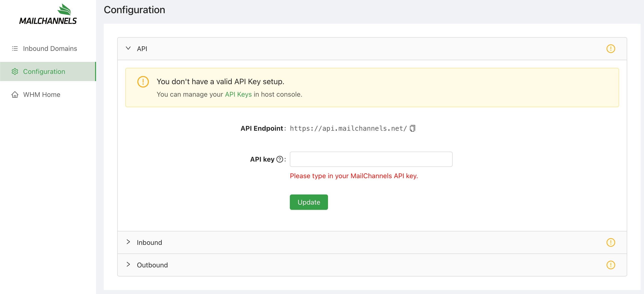Collapse the API section chevron

(x=128, y=48)
